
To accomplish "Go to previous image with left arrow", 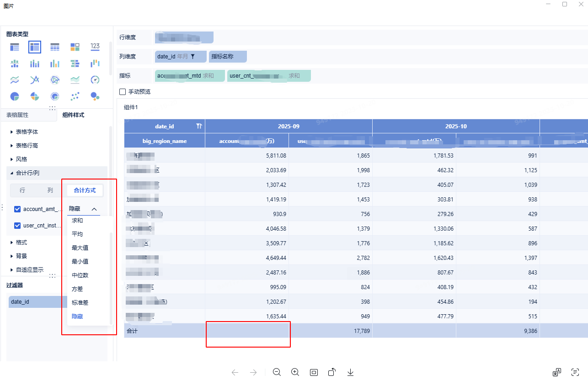I will (x=235, y=372).
